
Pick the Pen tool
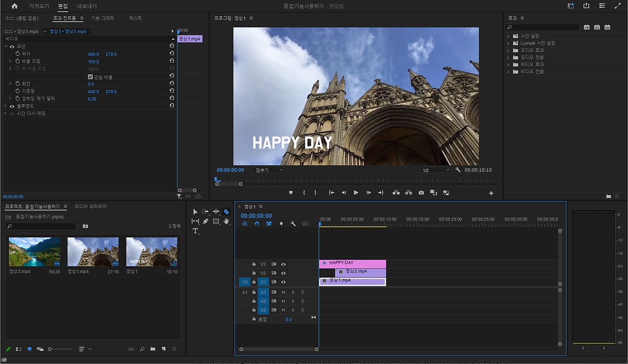coord(206,221)
